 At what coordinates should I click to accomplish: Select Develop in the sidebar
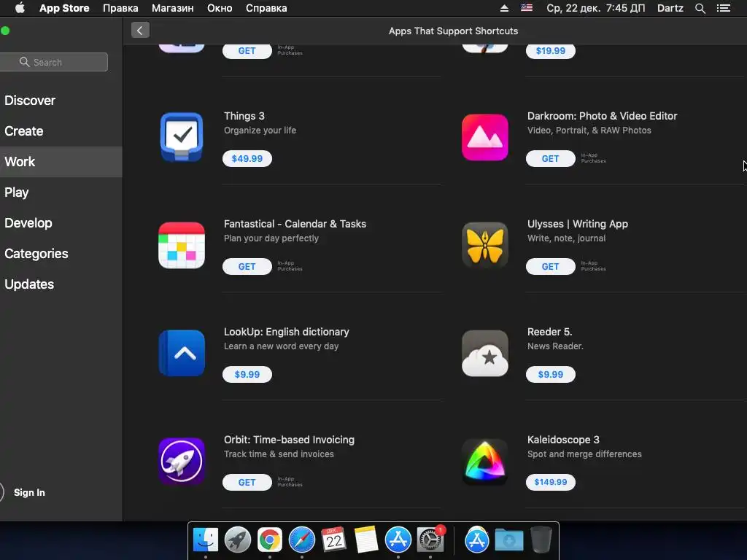[61, 223]
